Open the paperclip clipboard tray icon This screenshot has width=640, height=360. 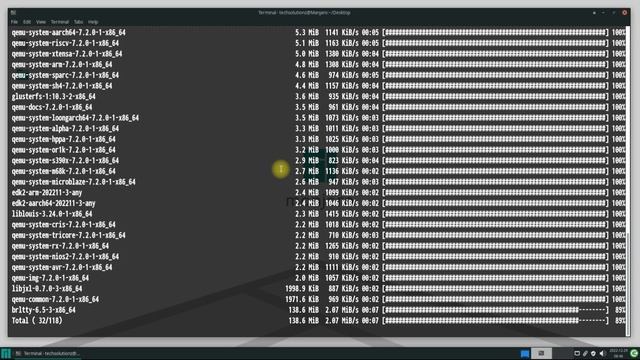[585, 353]
